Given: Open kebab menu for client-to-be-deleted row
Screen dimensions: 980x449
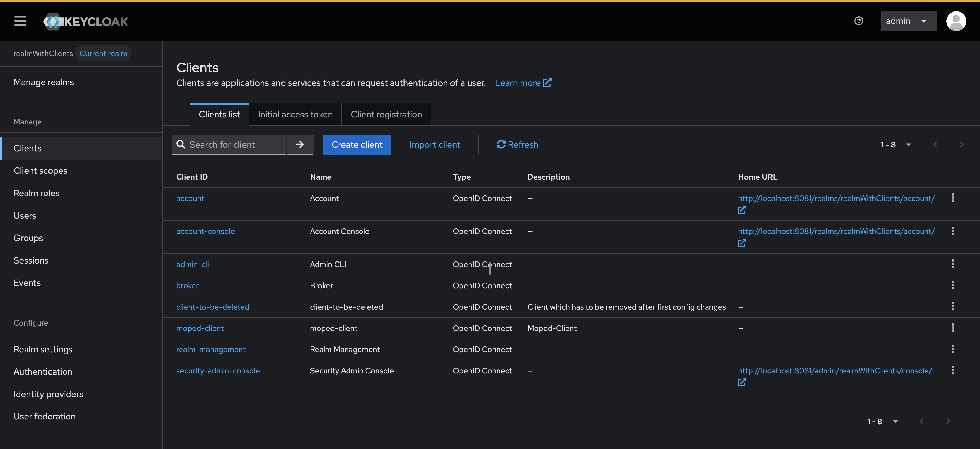Looking at the screenshot, I should pyautogui.click(x=953, y=306).
